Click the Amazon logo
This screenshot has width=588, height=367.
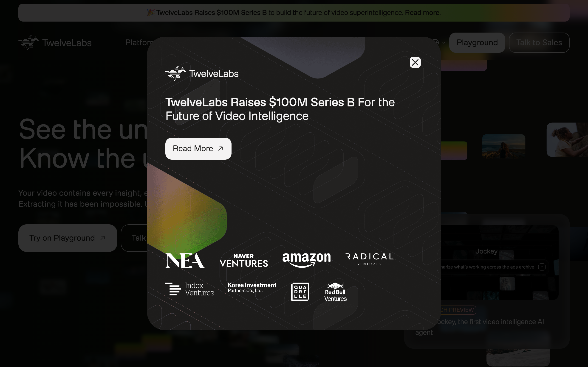pyautogui.click(x=306, y=260)
